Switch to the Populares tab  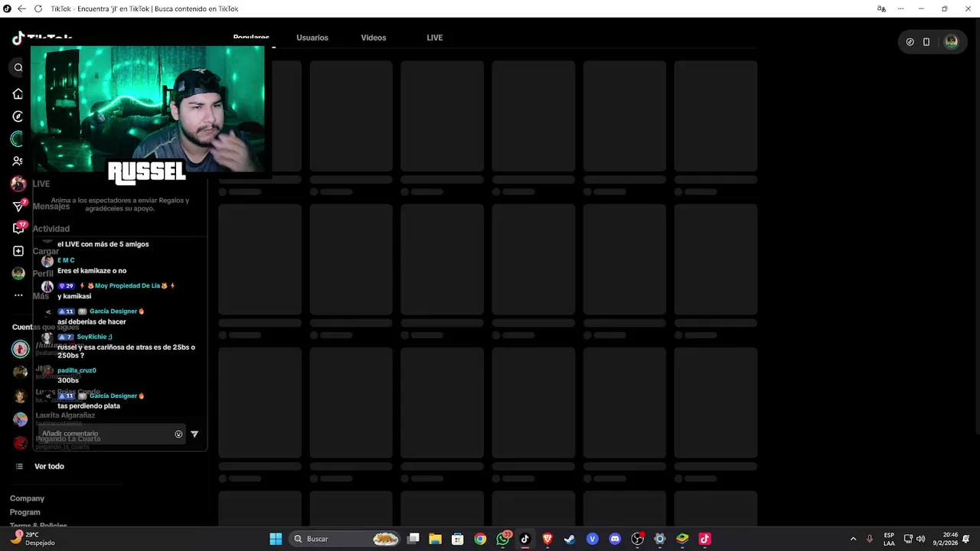(x=251, y=37)
